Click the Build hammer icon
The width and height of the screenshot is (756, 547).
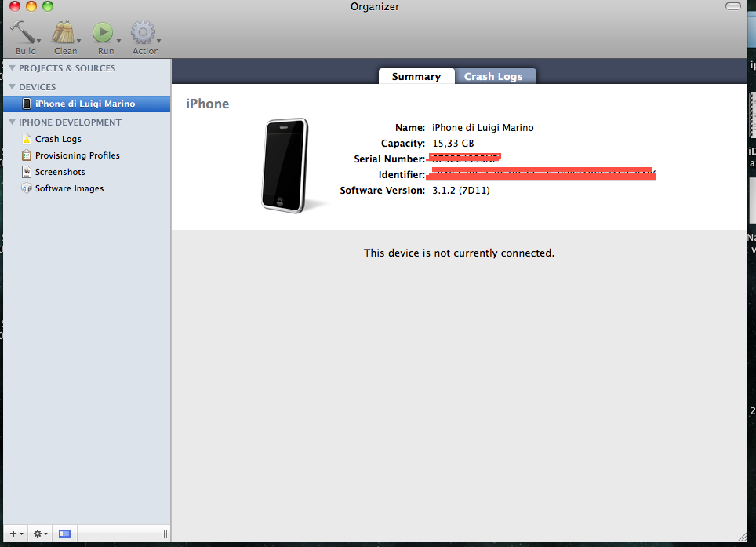pyautogui.click(x=23, y=32)
